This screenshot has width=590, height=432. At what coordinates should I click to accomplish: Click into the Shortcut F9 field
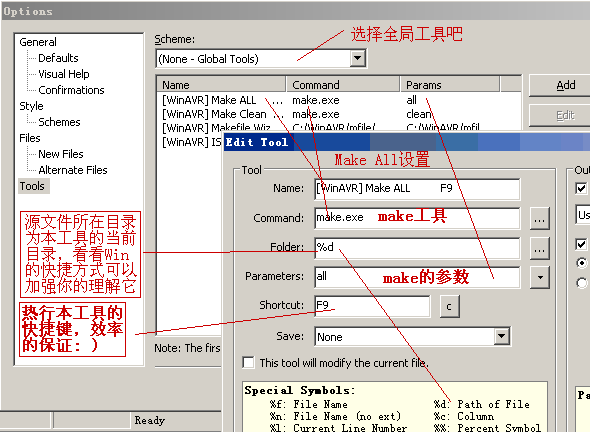point(372,306)
